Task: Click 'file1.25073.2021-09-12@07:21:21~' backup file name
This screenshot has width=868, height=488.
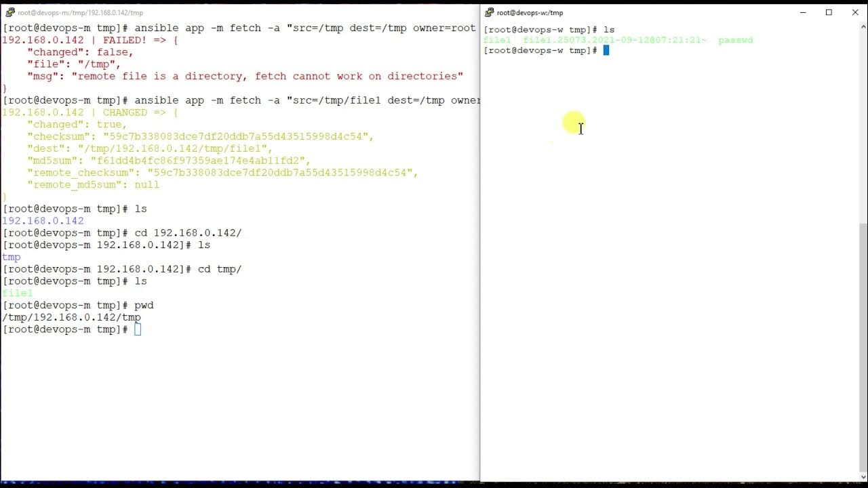Action: [615, 40]
